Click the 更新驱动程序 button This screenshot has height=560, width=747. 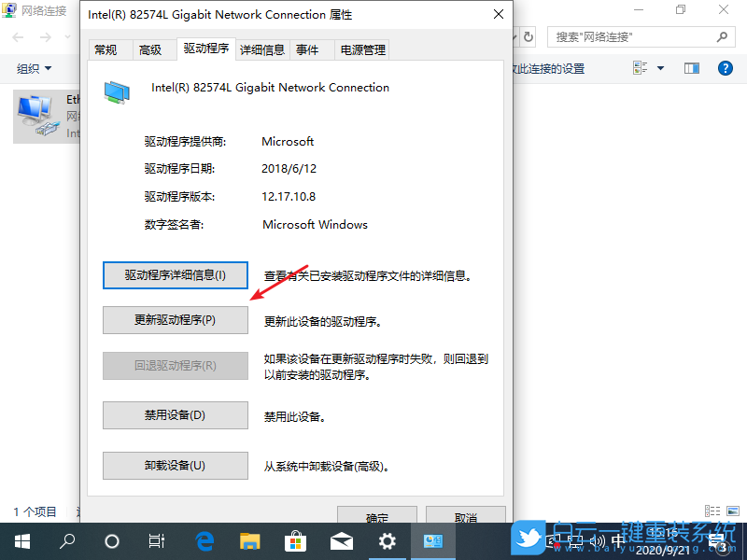[x=175, y=320]
